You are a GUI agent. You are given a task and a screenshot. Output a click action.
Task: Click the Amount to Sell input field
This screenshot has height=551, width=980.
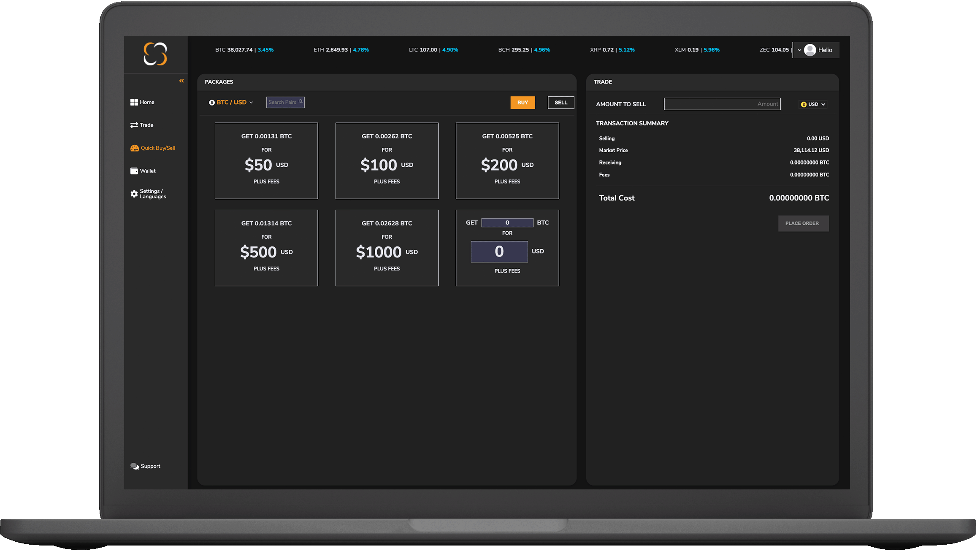coord(722,104)
